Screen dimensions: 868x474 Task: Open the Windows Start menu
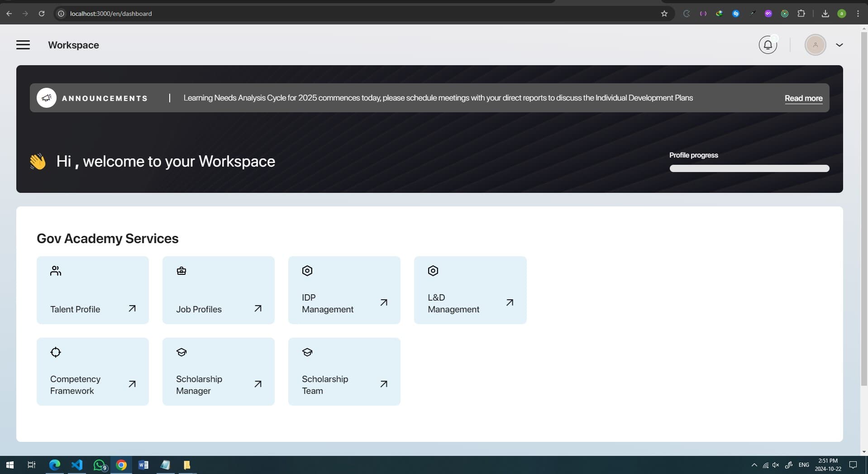click(9, 464)
